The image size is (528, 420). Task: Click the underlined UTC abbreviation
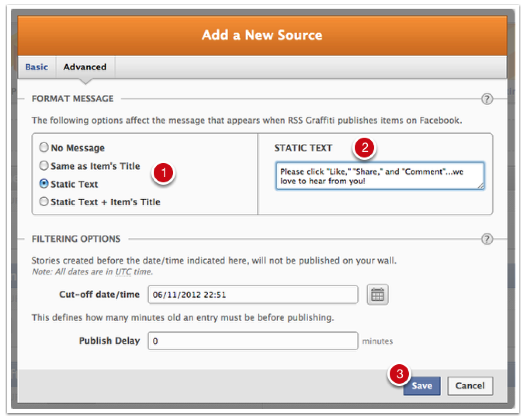pos(123,272)
